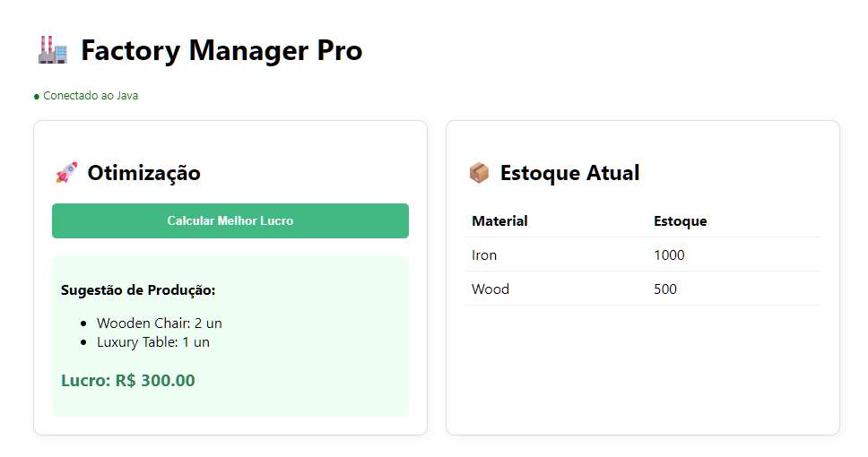Click the rocket icon beside Otimização
Image resolution: width=868 pixels, height=457 pixels.
click(x=66, y=173)
